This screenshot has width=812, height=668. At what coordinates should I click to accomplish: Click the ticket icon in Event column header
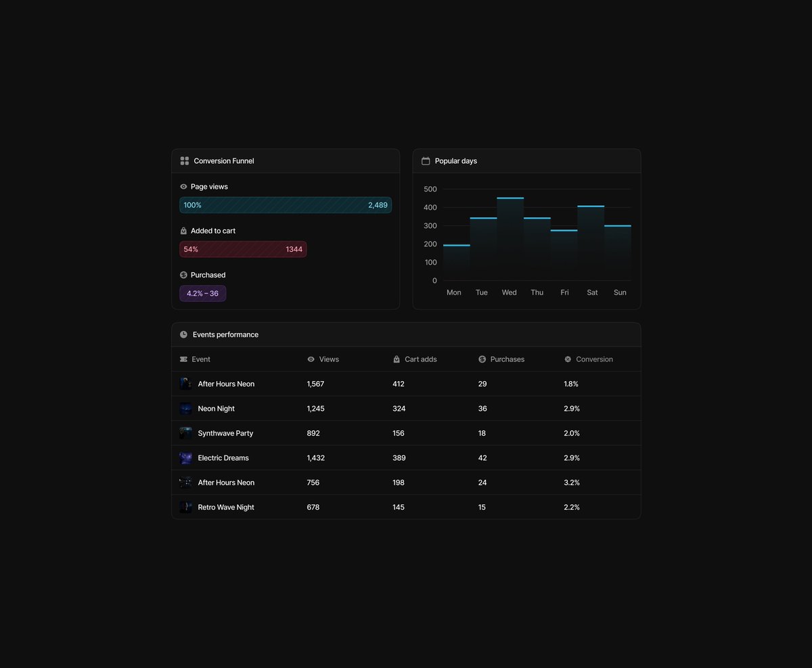click(183, 359)
